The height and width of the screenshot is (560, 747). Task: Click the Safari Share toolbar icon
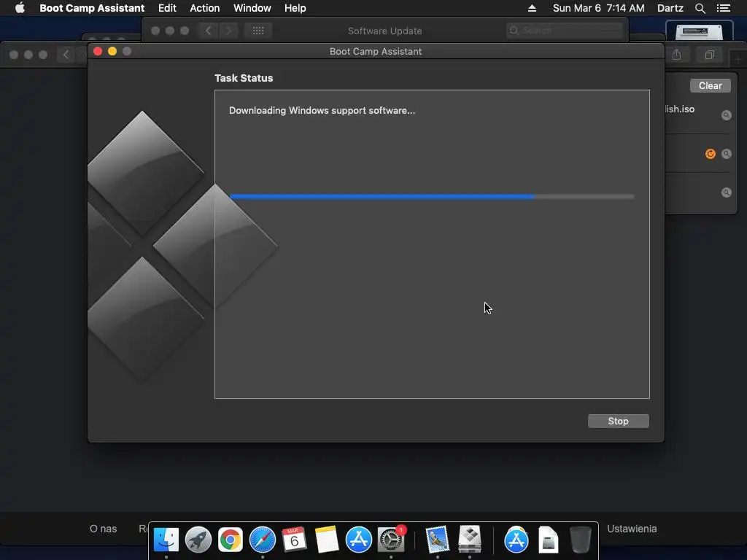(x=676, y=55)
